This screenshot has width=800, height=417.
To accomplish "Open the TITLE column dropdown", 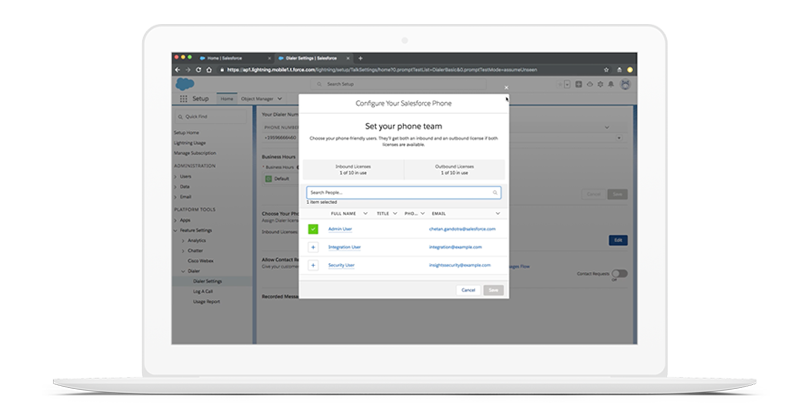I will tap(395, 213).
